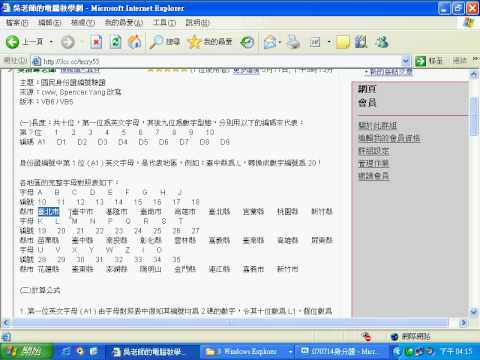
Task: Open the History clock toolbar icon
Action: pos(247,42)
